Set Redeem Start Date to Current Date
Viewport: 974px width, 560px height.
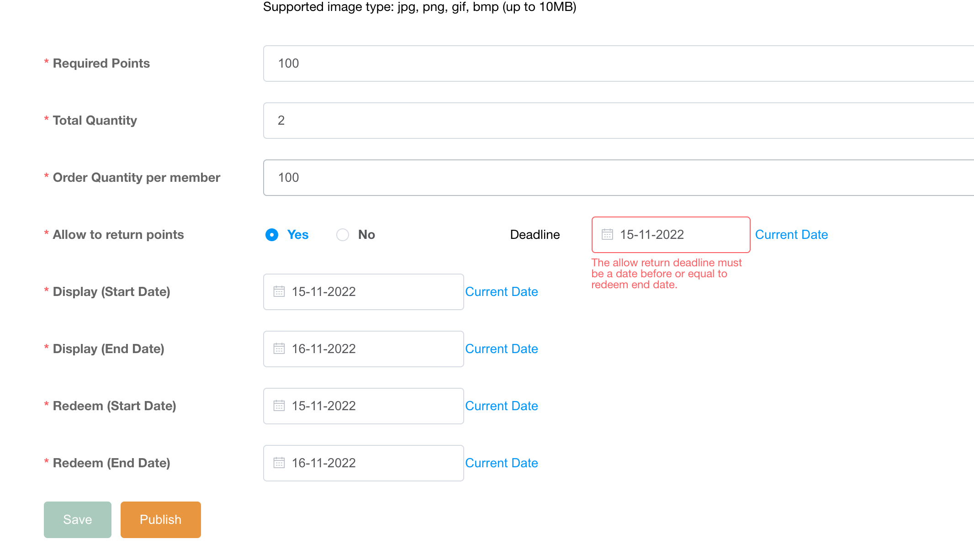click(501, 406)
